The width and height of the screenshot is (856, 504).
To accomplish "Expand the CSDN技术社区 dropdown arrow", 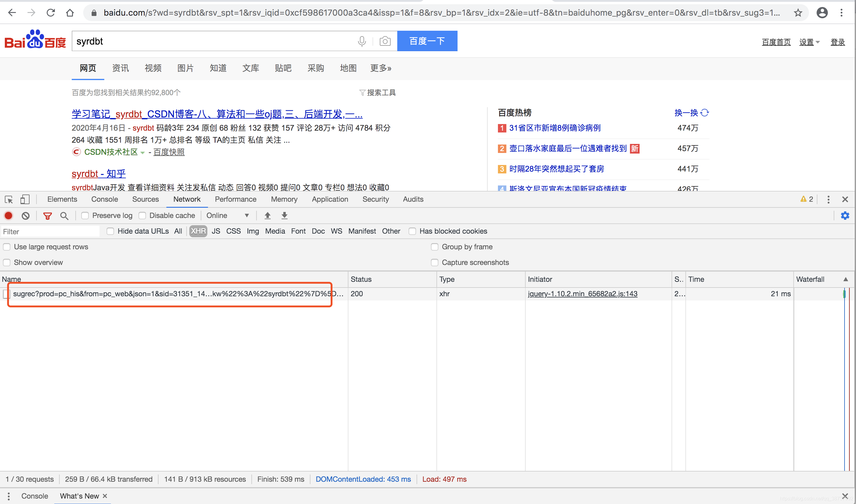I will tap(143, 152).
